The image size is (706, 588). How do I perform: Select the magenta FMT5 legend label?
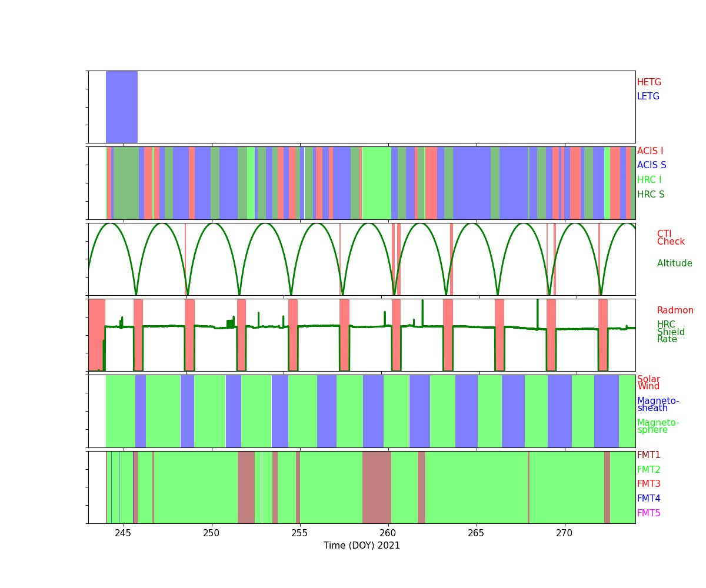(648, 513)
